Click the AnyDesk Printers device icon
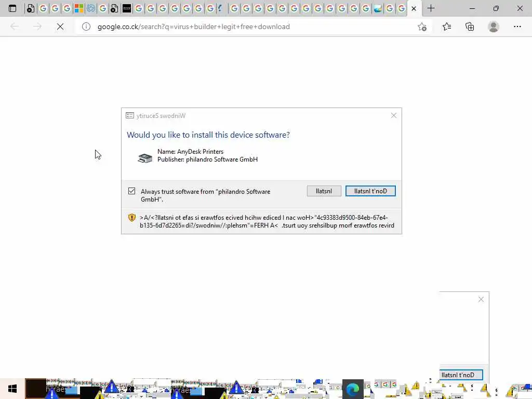The height and width of the screenshot is (399, 532). tap(145, 158)
